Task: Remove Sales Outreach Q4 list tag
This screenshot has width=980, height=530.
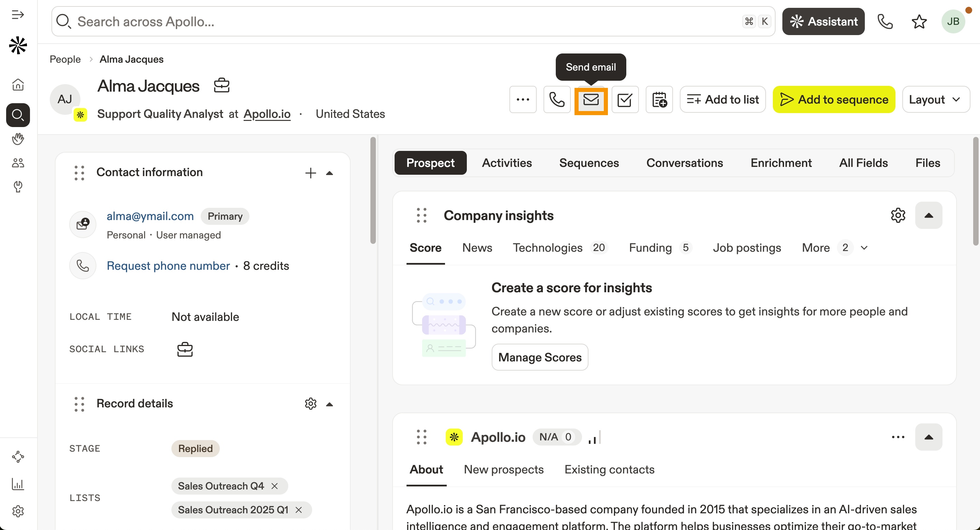Action: point(275,486)
